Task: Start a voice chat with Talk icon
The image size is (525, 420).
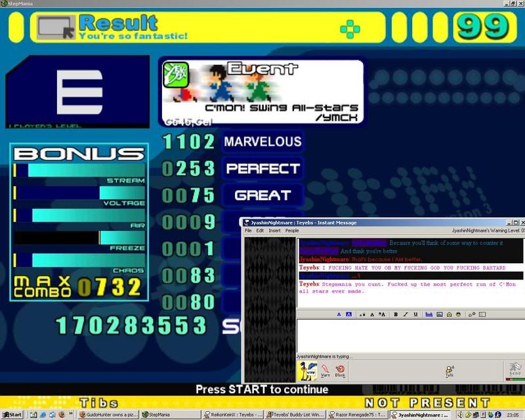Action: point(450,371)
